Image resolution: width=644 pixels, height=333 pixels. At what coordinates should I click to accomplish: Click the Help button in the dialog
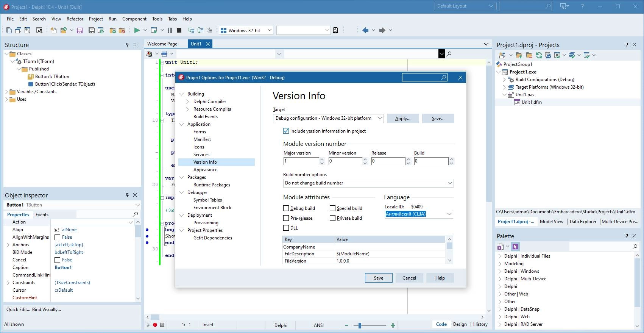(440, 278)
